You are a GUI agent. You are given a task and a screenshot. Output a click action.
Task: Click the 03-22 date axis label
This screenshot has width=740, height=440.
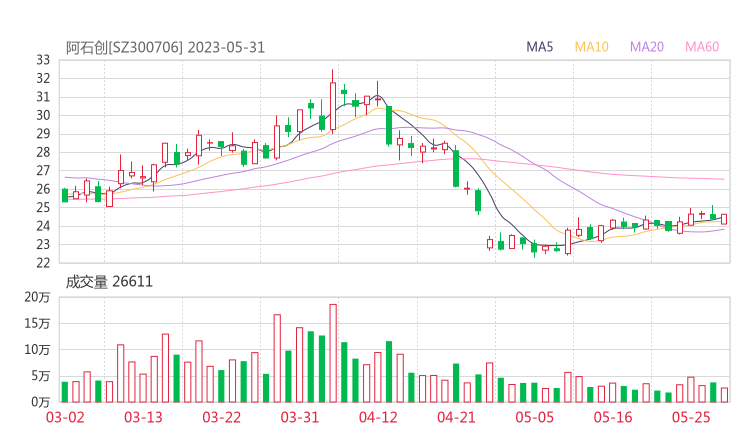click(221, 417)
